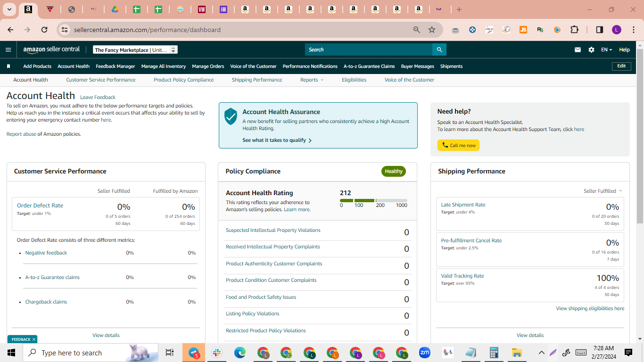Click the Healthy status badge
The image size is (644, 362).
pyautogui.click(x=394, y=171)
